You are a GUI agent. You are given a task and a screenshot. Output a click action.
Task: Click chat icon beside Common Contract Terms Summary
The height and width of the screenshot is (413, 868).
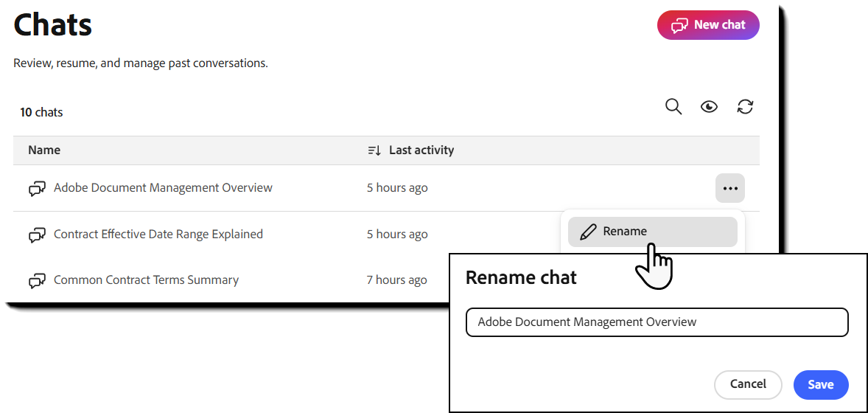[x=37, y=281]
